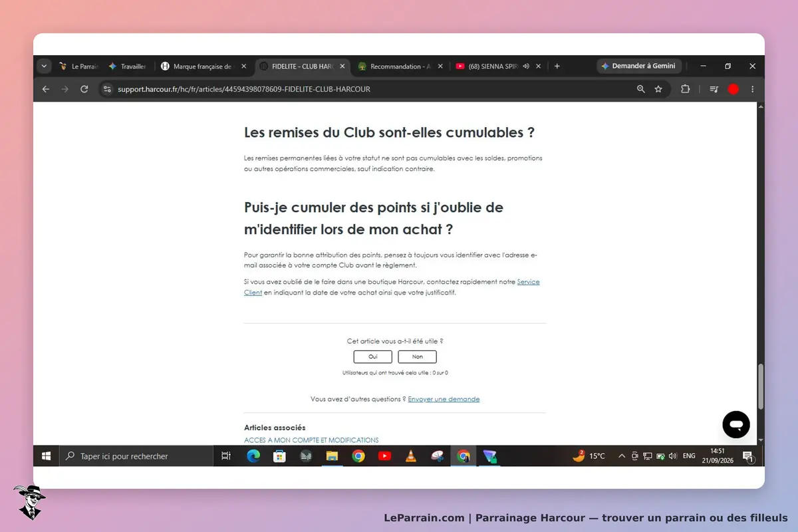Viewport: 798px width, 532px height.
Task: Mute the audio on the YouTube tab
Action: [x=526, y=66]
